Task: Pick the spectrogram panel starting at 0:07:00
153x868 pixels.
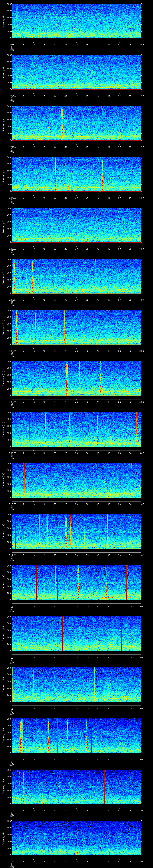Action: (x=77, y=327)
